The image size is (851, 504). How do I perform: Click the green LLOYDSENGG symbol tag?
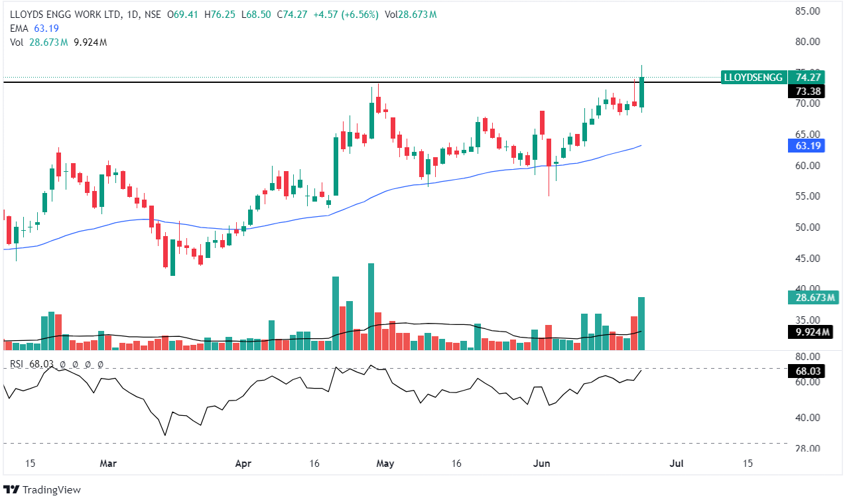tap(753, 77)
